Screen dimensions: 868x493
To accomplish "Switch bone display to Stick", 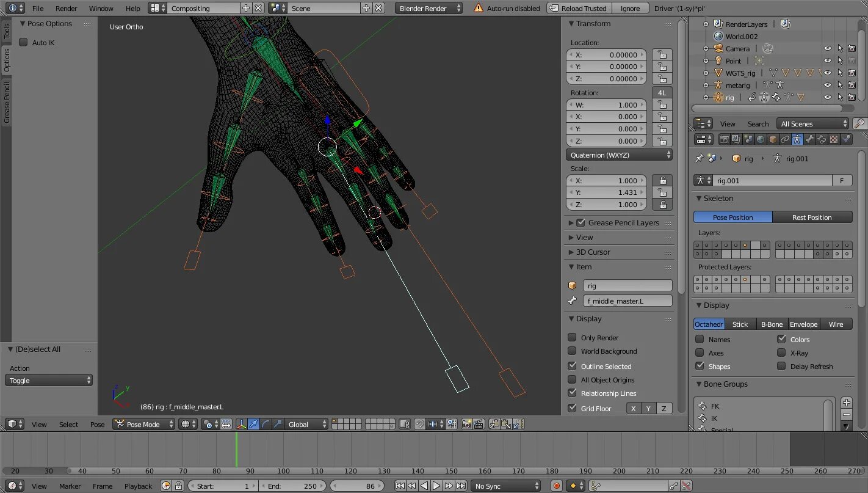I will 740,324.
